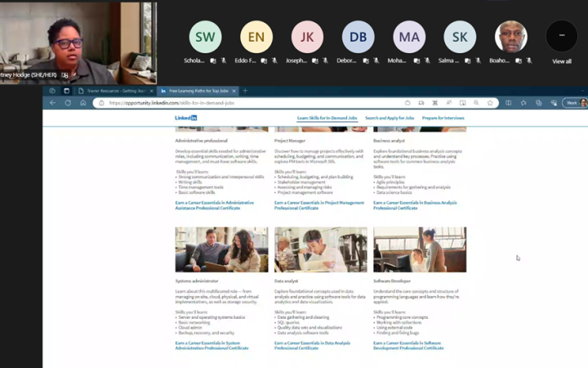Open Project Management Professional Certificate link

click(318, 204)
